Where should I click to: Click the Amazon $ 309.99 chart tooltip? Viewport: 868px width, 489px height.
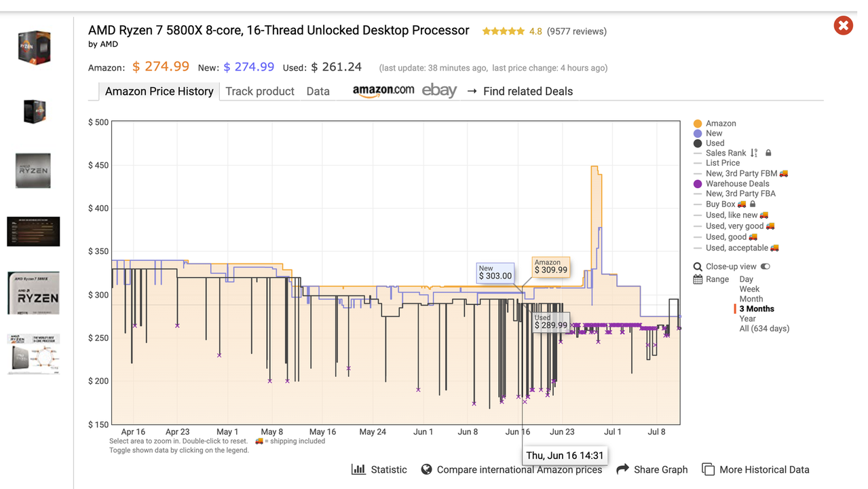coord(550,266)
